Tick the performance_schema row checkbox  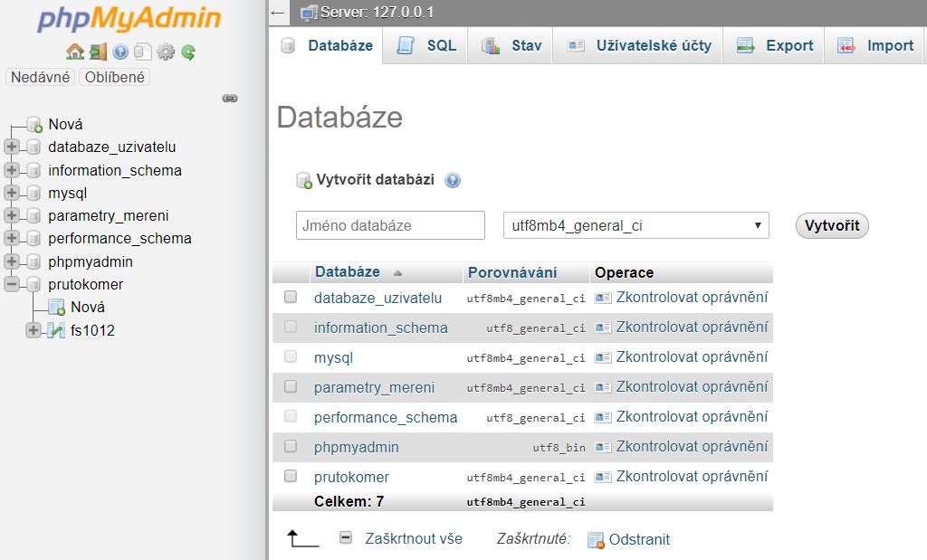[291, 416]
